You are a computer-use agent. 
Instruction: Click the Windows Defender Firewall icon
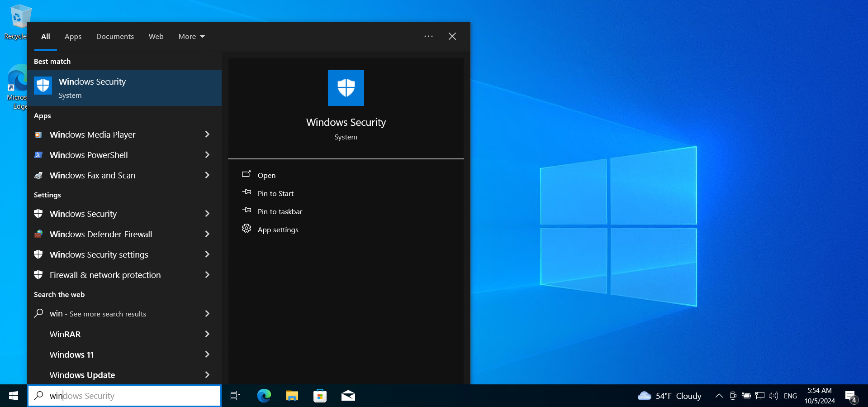(x=38, y=234)
